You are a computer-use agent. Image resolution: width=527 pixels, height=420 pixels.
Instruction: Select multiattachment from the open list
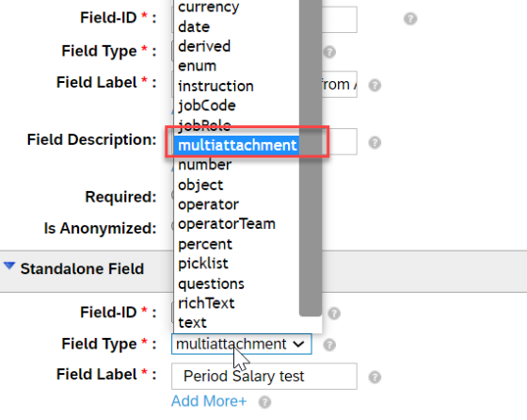point(236,145)
